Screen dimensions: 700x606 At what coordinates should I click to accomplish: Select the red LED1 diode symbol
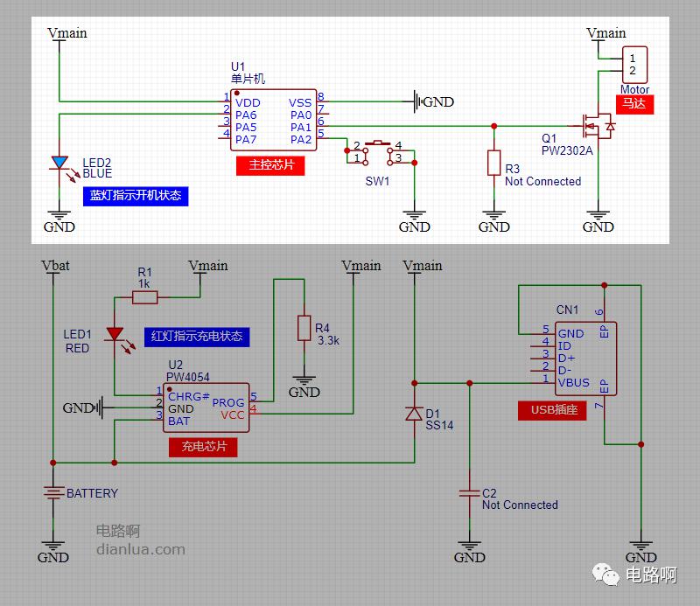tap(114, 334)
